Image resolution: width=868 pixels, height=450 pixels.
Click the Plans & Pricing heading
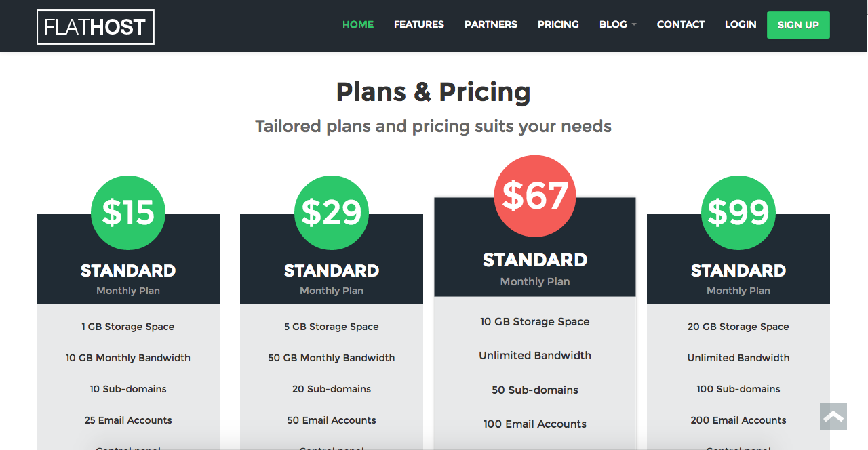pyautogui.click(x=433, y=92)
